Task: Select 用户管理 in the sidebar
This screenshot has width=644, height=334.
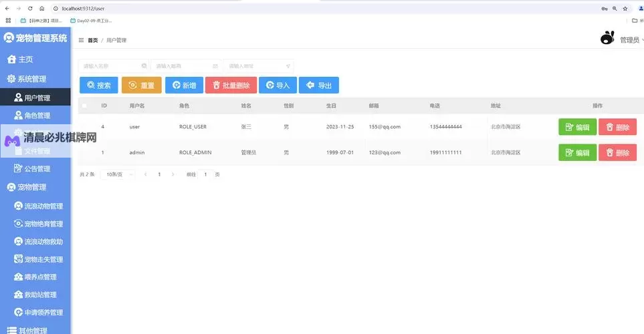Action: [x=35, y=98]
